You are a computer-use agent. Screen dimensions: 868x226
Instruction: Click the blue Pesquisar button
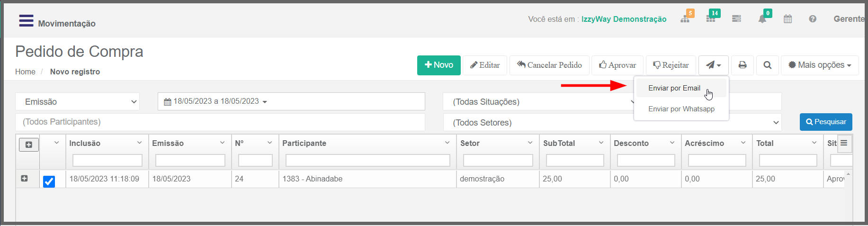(826, 122)
